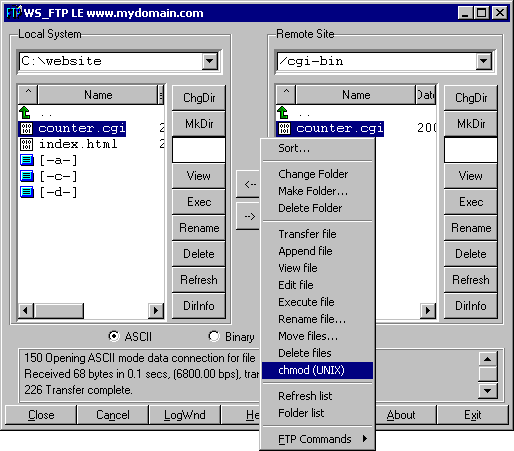Screen dimensions: 514x451
Task: Click the [-d-] drive icon
Action: point(27,192)
